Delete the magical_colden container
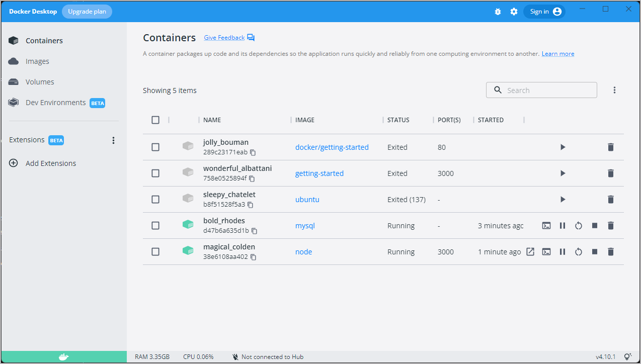 point(611,252)
